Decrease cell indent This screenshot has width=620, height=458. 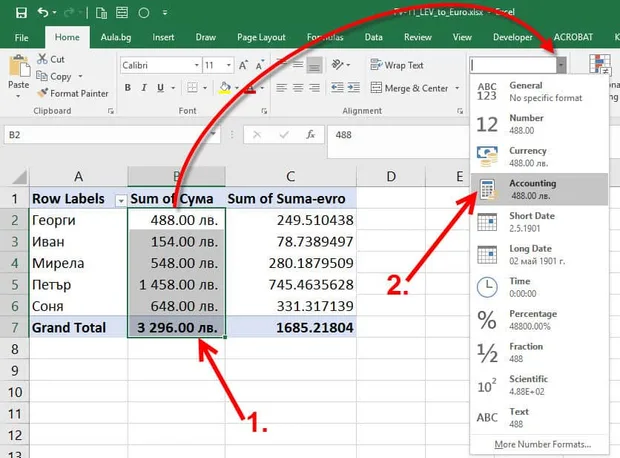pos(337,87)
